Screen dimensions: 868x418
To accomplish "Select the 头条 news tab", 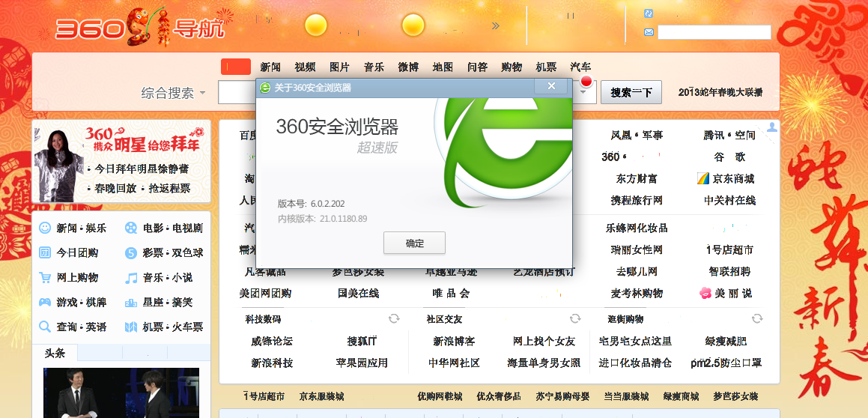I will 55,354.
